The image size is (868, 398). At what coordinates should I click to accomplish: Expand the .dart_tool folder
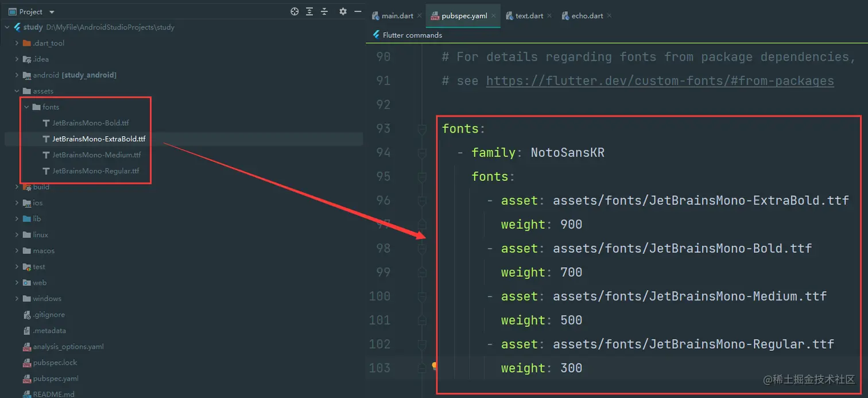(x=17, y=43)
